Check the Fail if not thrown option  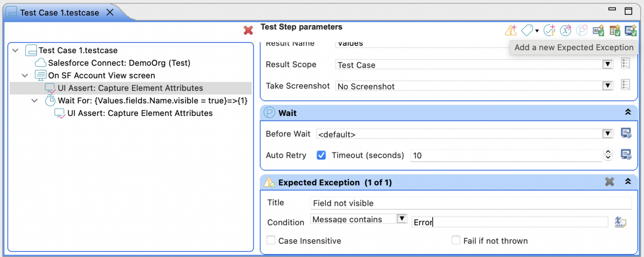(456, 241)
